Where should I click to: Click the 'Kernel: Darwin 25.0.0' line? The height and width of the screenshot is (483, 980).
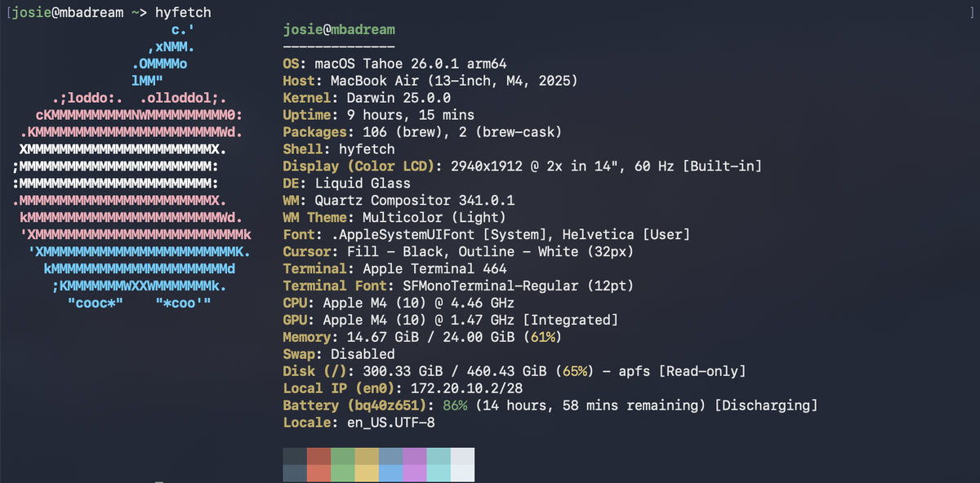click(367, 98)
